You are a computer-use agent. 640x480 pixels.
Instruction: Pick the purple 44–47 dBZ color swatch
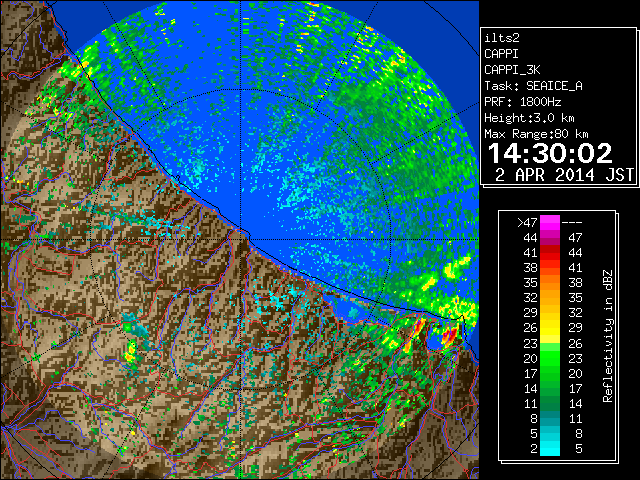550,238
